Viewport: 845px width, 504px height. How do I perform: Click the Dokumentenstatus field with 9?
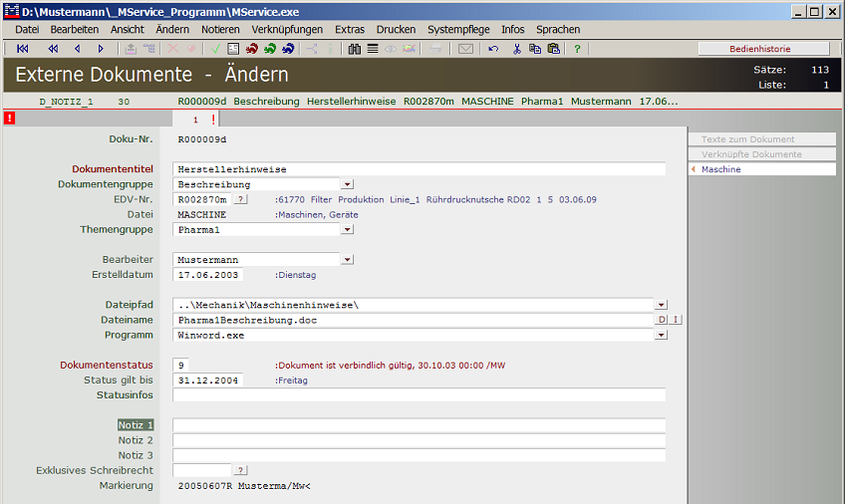tap(180, 366)
